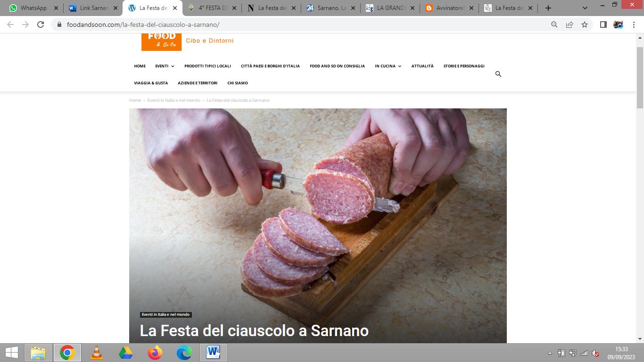Viewport: 644px width, 362px height.
Task: Open Chrome's zoom magnifier icon in address bar
Action: pos(554,25)
